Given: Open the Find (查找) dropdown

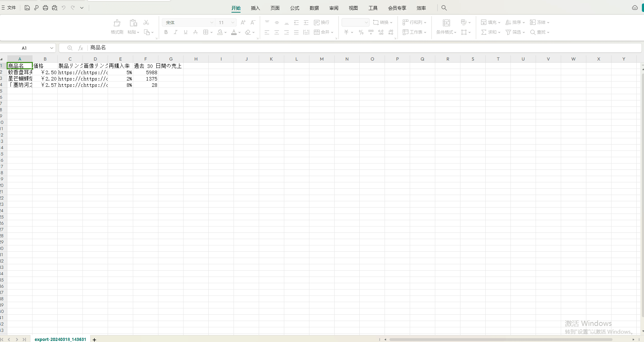Looking at the screenshot, I should pyautogui.click(x=540, y=32).
